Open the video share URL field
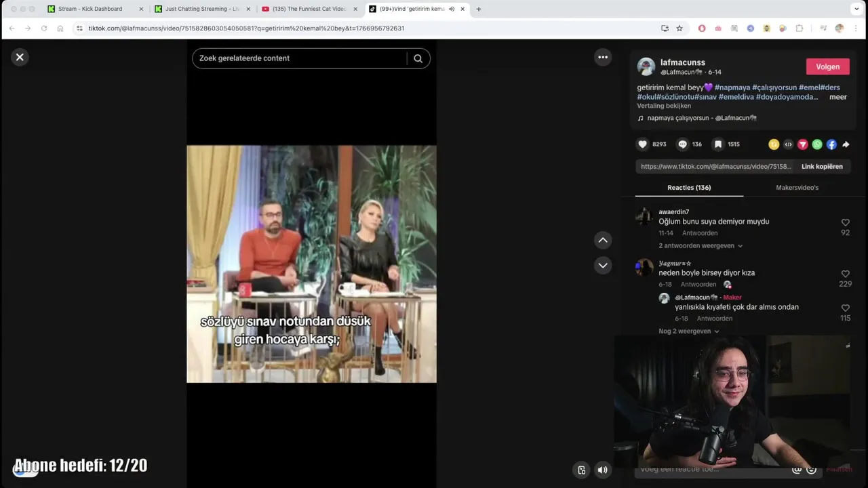This screenshot has height=488, width=868. coord(716,167)
